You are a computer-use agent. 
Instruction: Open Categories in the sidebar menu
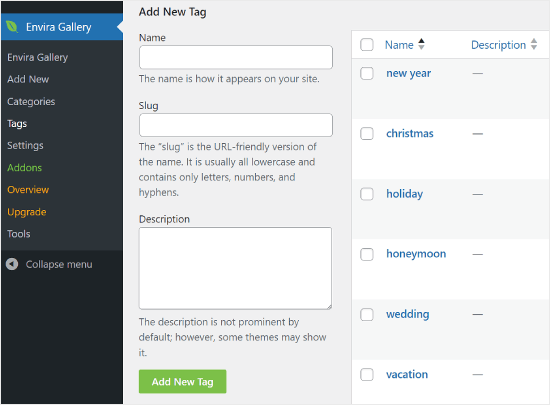[x=31, y=102]
